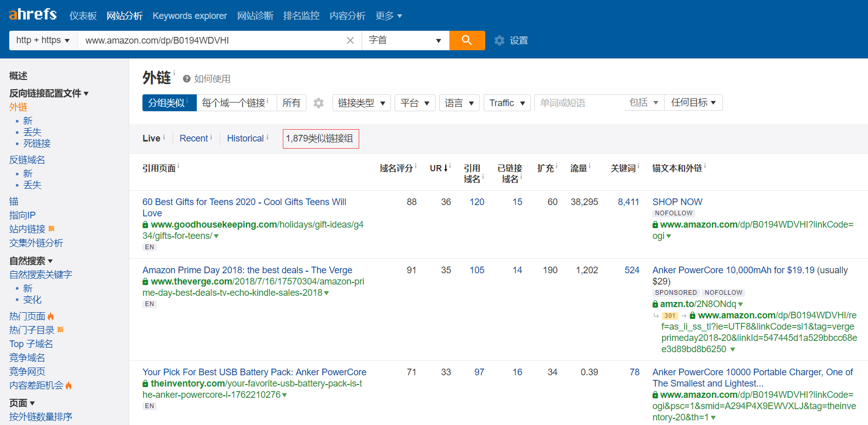Click the ahrefs logo
The height and width of the screenshot is (425, 868).
click(33, 14)
